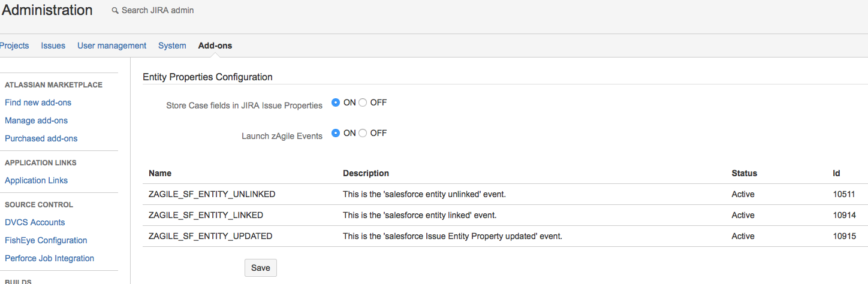Turn ON Store Case fields option
Viewport: 868px width, 284px height.
coord(336,102)
